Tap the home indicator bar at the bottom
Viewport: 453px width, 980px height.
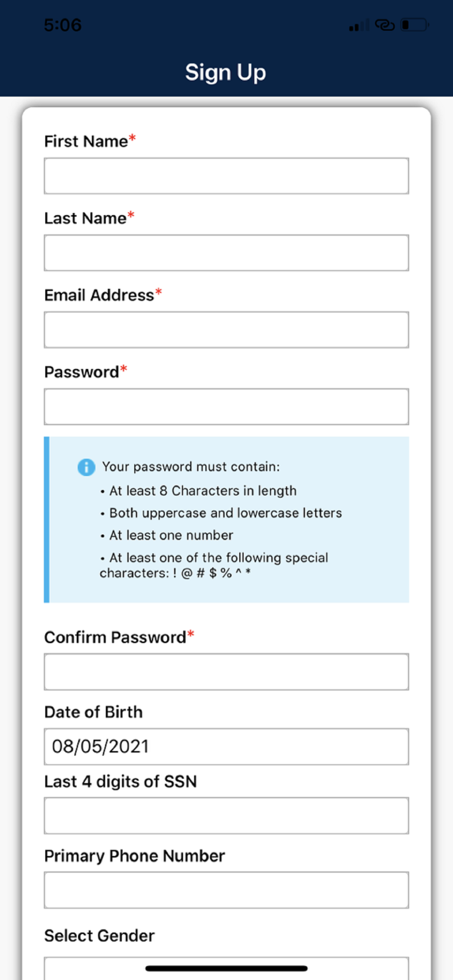[226, 968]
